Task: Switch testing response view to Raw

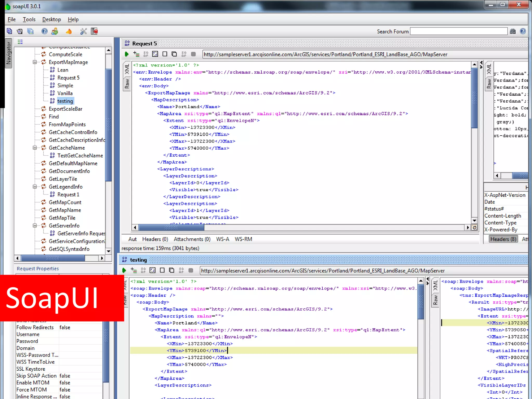Action: [435, 300]
